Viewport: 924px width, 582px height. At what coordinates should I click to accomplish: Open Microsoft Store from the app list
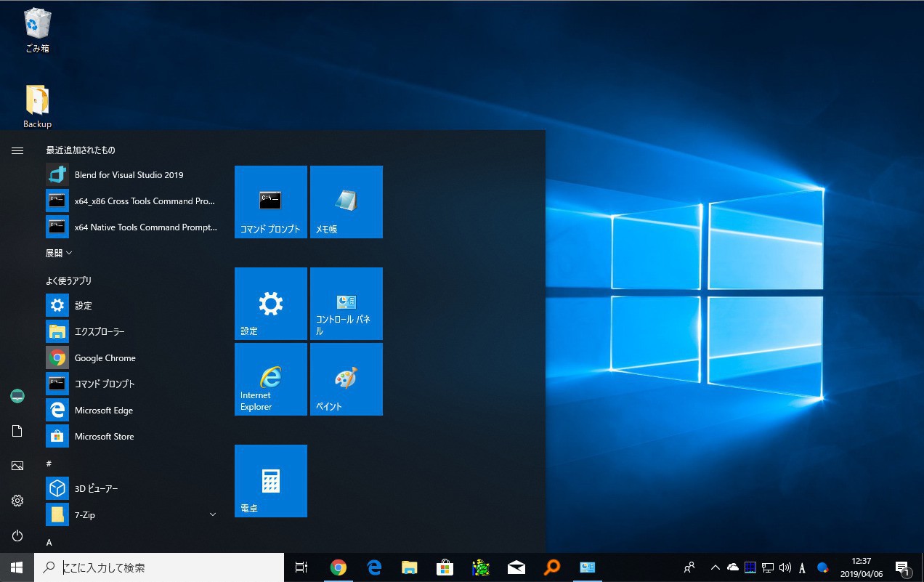(x=104, y=436)
